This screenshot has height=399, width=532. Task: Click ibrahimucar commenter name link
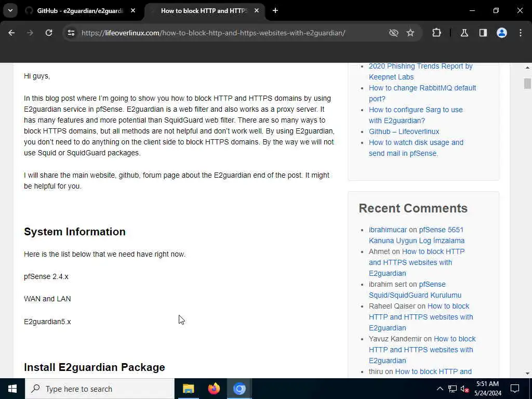pyautogui.click(x=388, y=230)
